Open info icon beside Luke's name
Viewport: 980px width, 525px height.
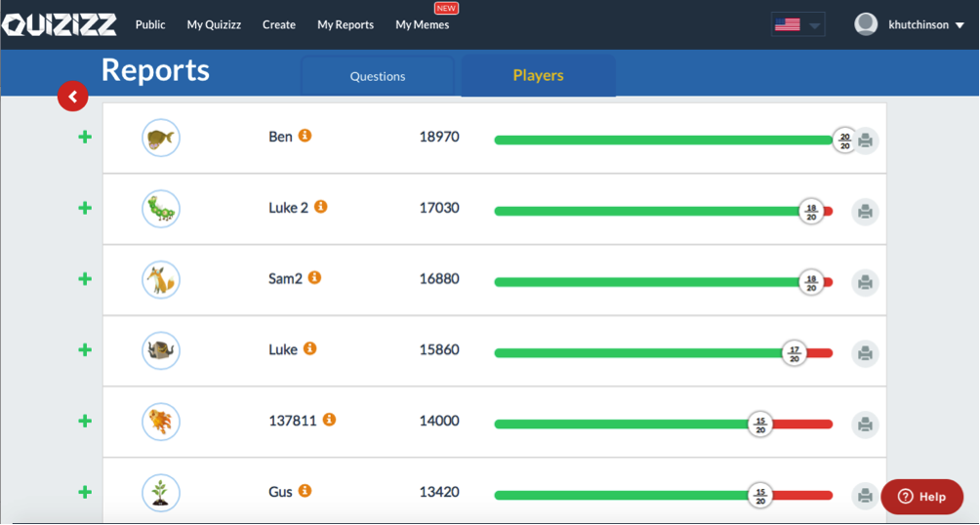tap(309, 348)
